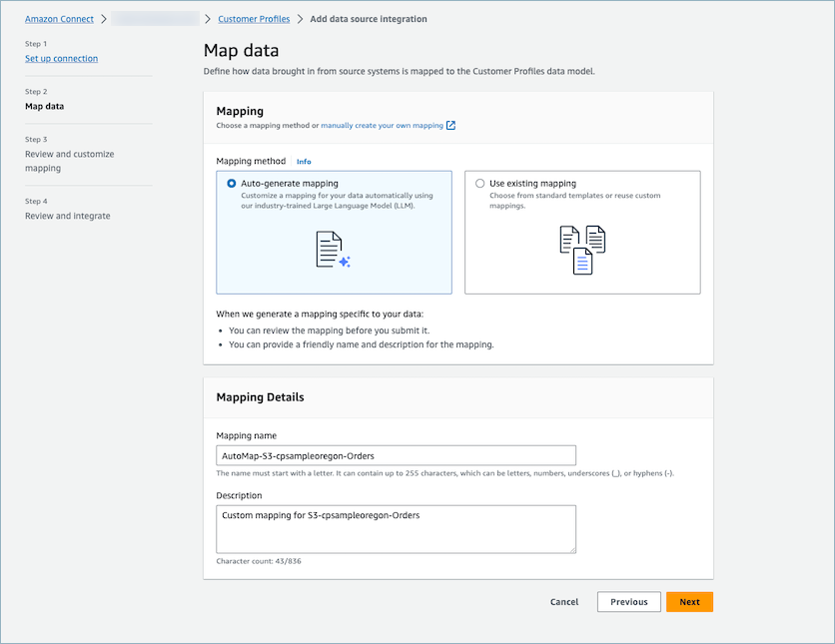Click into the Description text area
Screen dimensions: 835x644
[397, 527]
